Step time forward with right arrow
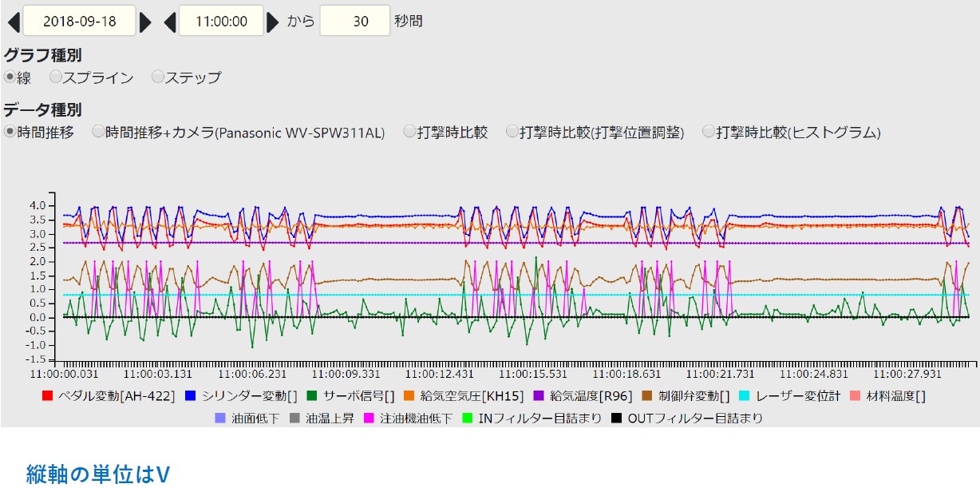This screenshot has height=488, width=980. click(x=272, y=22)
